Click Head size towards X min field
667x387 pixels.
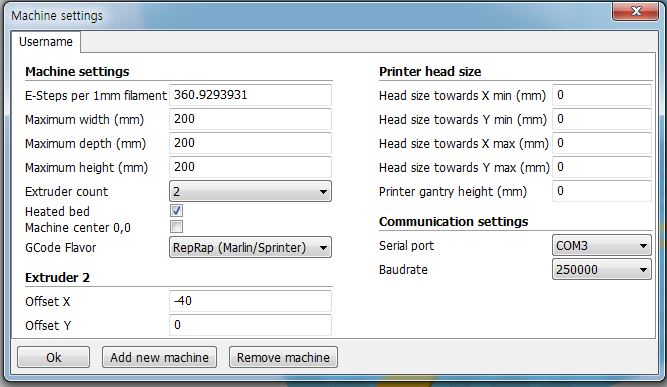601,95
